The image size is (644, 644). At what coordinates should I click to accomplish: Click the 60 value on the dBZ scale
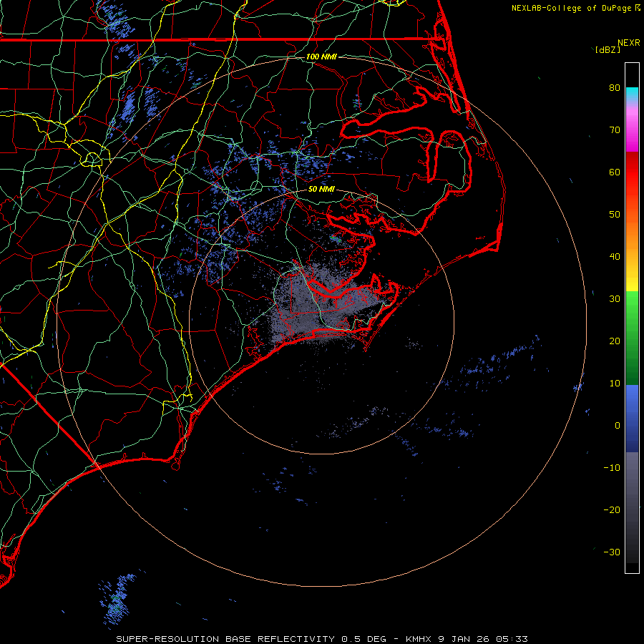[615, 172]
